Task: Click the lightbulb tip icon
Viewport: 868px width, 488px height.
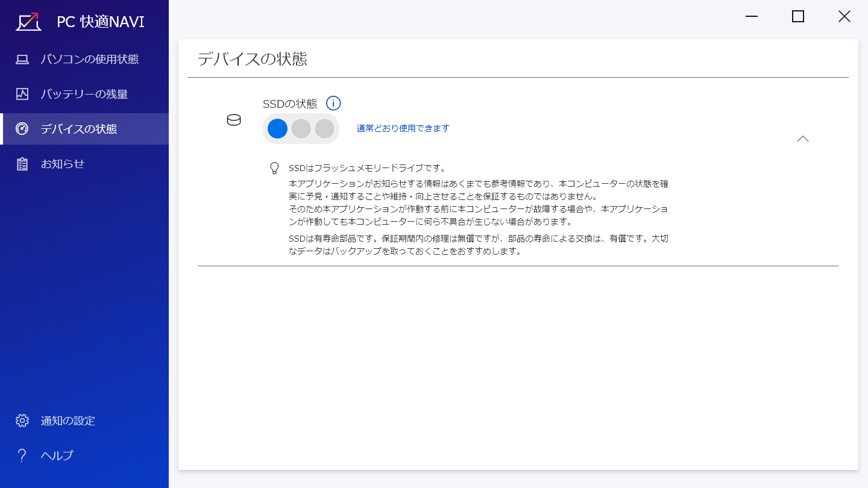Action: click(x=274, y=168)
